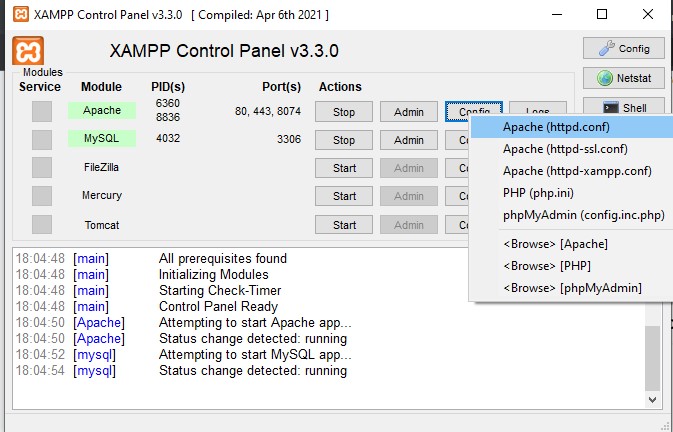Click the FileZilla module name
This screenshot has height=432, width=673.
(101, 167)
